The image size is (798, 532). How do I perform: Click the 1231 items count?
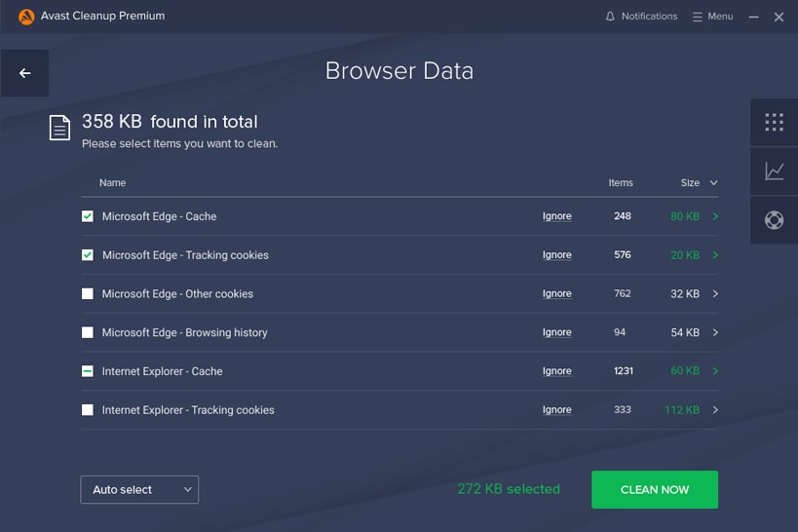624,371
